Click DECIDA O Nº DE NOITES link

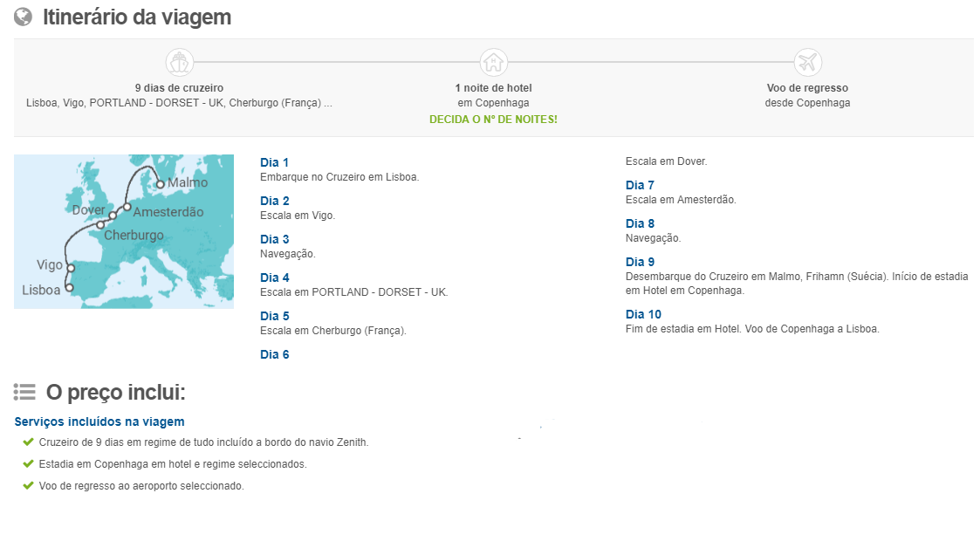(x=493, y=119)
